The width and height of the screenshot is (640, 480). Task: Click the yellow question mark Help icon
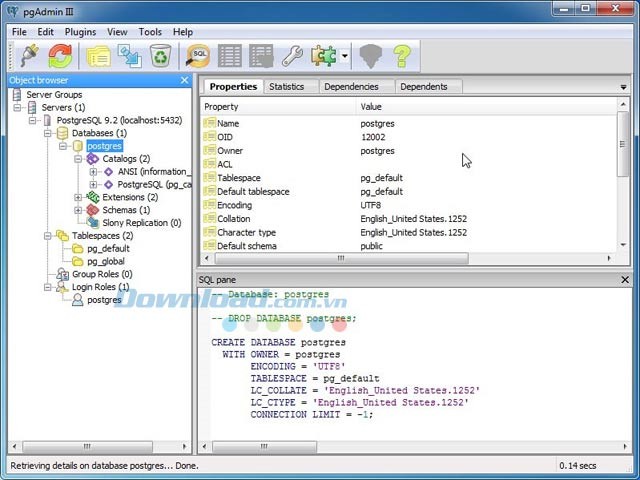click(x=402, y=56)
